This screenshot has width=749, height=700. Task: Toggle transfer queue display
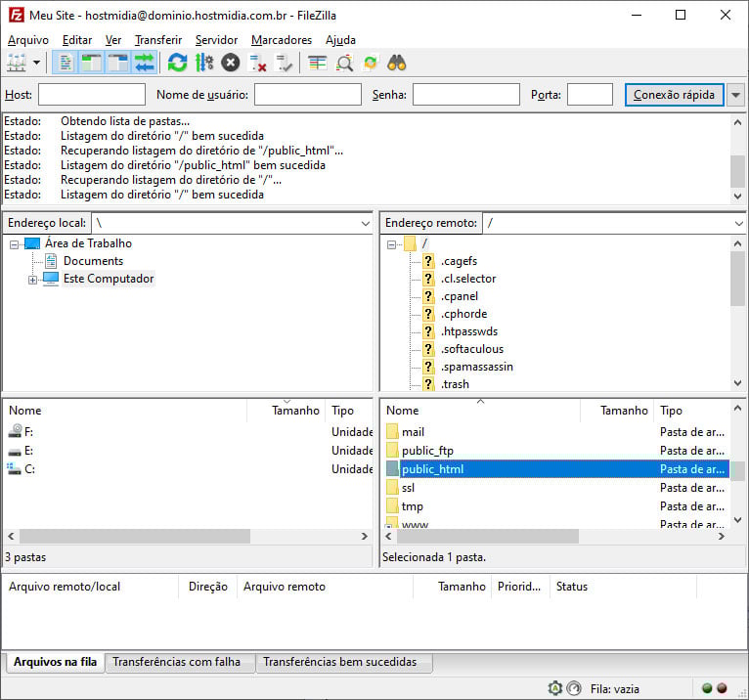point(145,63)
